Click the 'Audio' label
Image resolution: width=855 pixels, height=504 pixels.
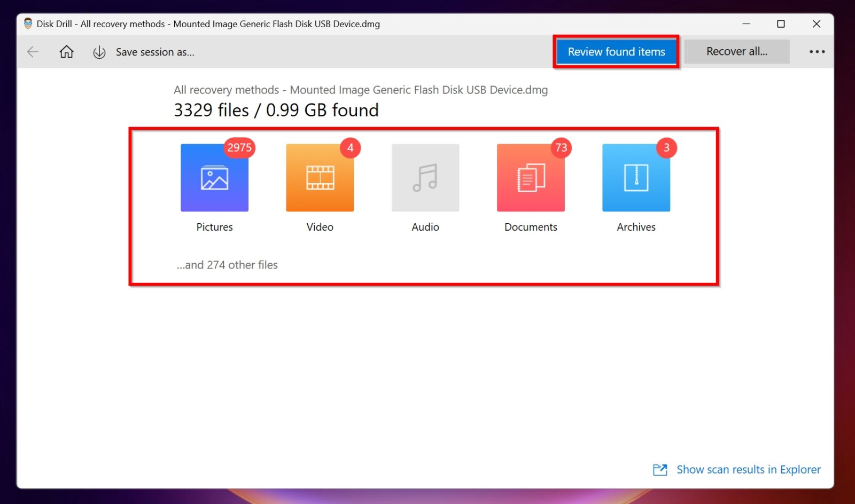[425, 227]
